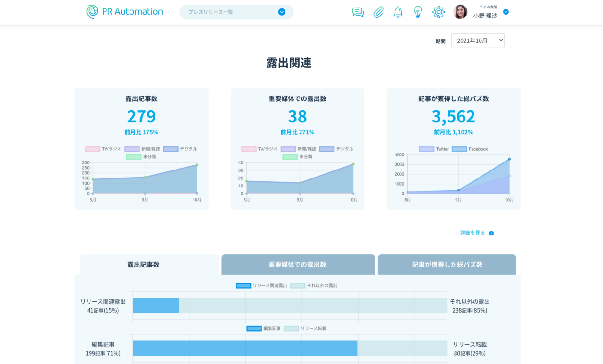Select the 露出記事数 tab

(x=143, y=265)
